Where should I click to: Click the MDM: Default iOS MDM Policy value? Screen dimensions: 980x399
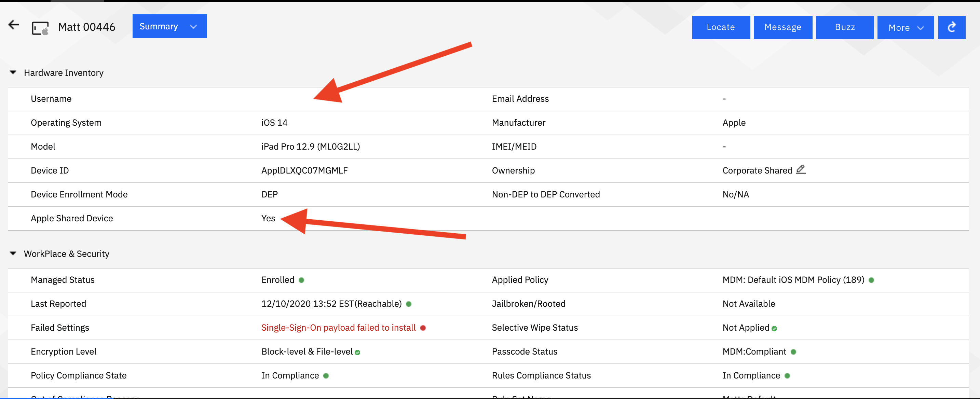[793, 280]
